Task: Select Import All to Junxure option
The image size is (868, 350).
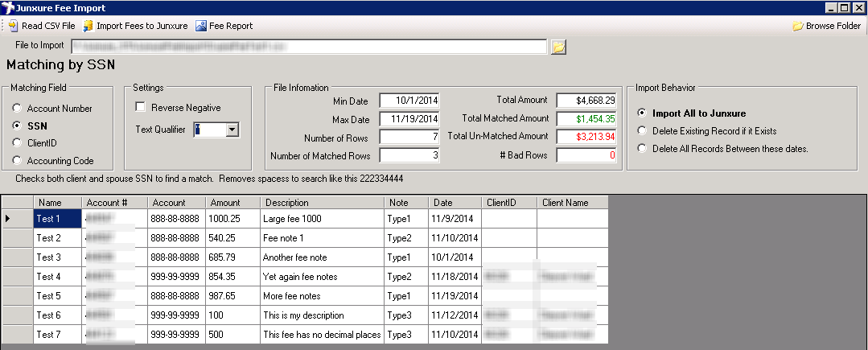Action: pos(642,113)
